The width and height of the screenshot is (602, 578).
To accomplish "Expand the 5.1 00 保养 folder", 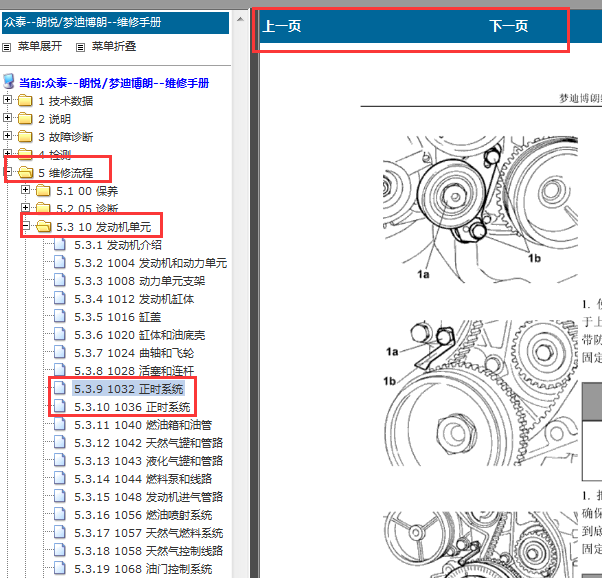I will point(25,189).
